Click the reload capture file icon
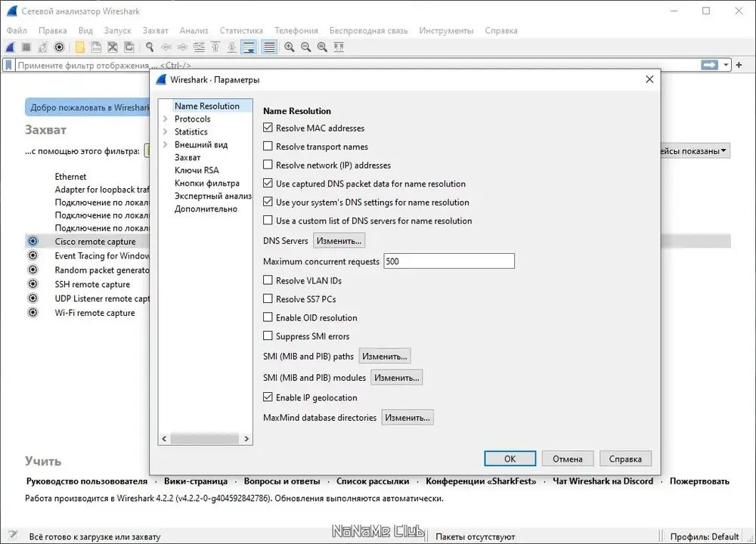Screen dimensions: 756x544 (x=129, y=47)
